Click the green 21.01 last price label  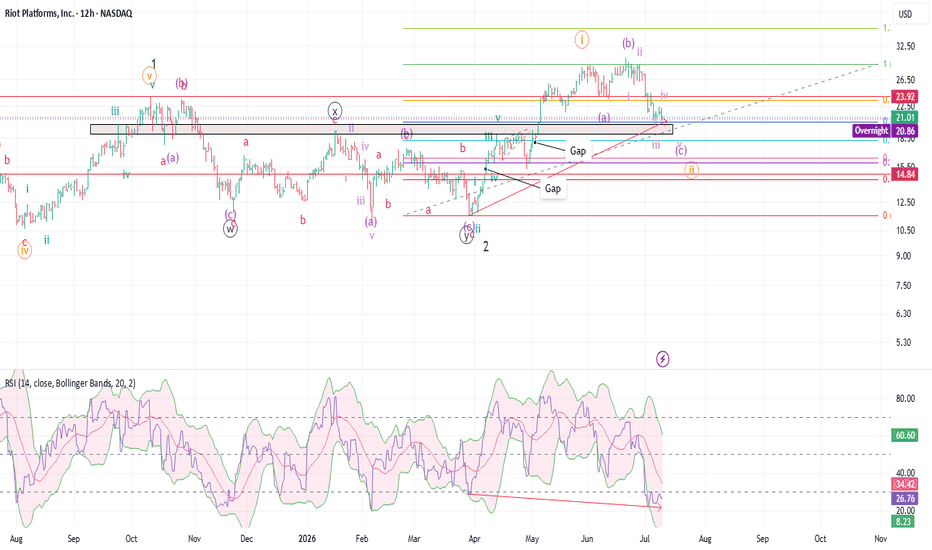click(905, 118)
